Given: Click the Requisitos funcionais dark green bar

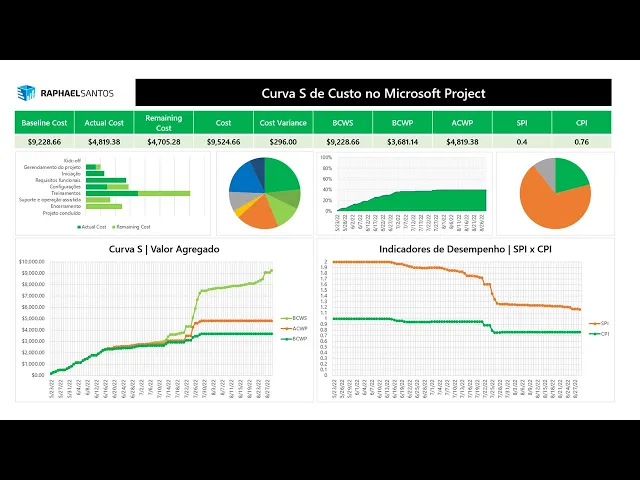Looking at the screenshot, I should coord(106,180).
